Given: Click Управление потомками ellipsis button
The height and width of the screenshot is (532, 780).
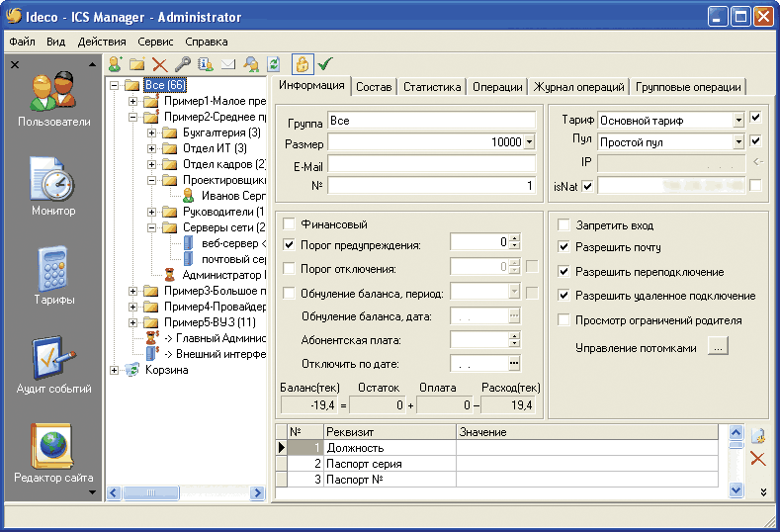Looking at the screenshot, I should click(x=719, y=348).
